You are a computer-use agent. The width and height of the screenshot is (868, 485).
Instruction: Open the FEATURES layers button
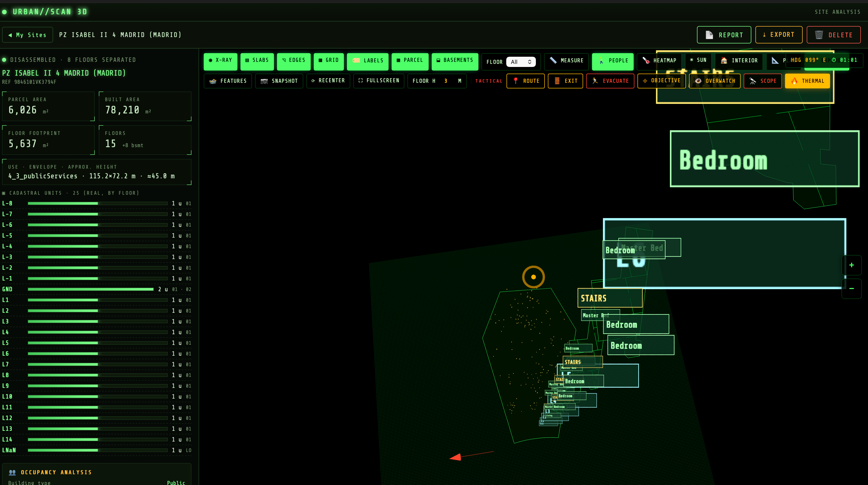228,81
